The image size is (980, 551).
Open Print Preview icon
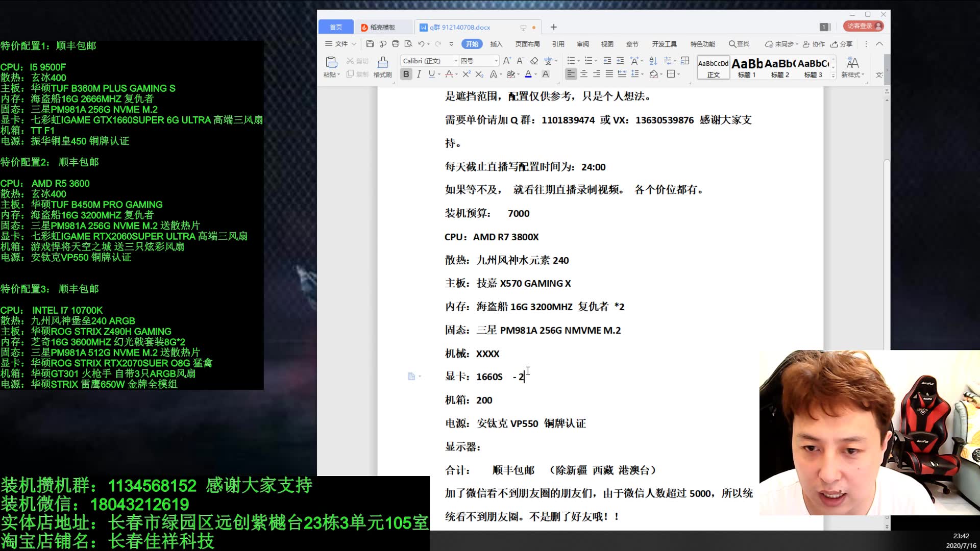[x=408, y=44]
